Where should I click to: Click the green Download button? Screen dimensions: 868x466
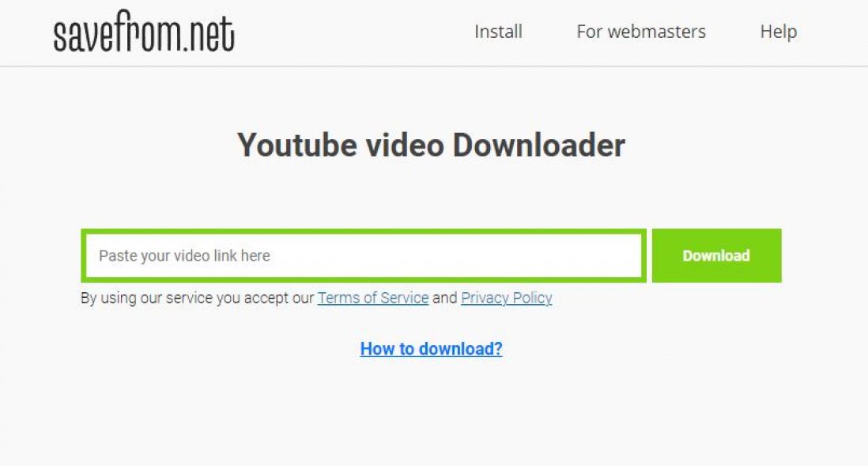pos(716,255)
